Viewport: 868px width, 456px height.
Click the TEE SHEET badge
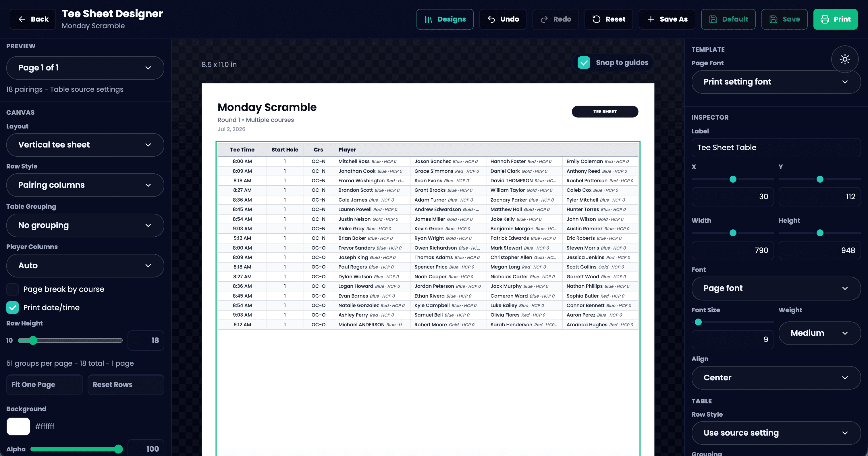[x=605, y=112]
